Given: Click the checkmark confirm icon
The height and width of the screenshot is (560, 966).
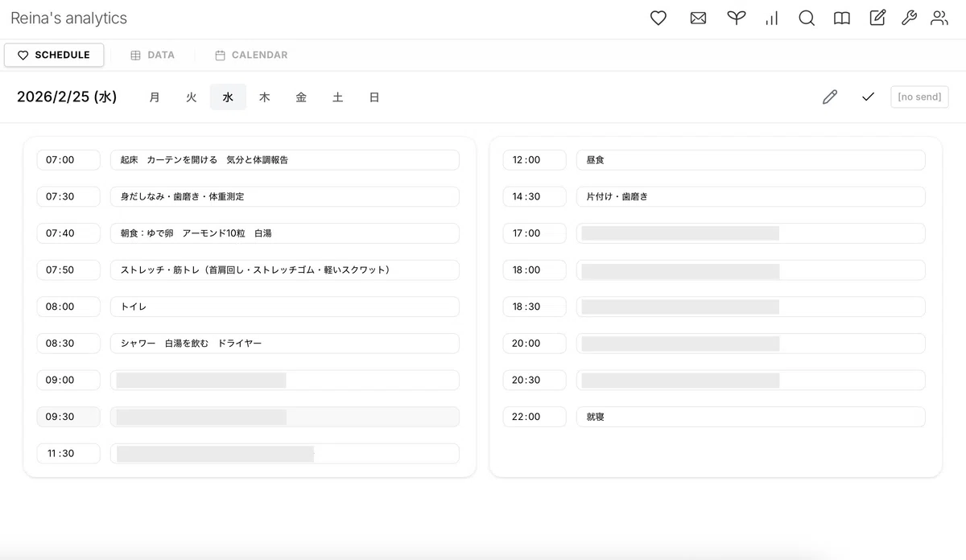Looking at the screenshot, I should click(x=868, y=97).
